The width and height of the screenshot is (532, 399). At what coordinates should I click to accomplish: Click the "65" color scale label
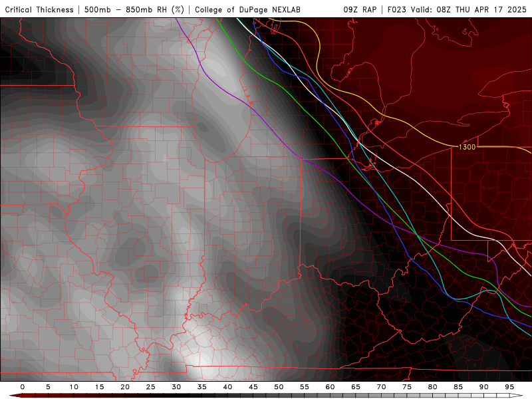coord(356,387)
